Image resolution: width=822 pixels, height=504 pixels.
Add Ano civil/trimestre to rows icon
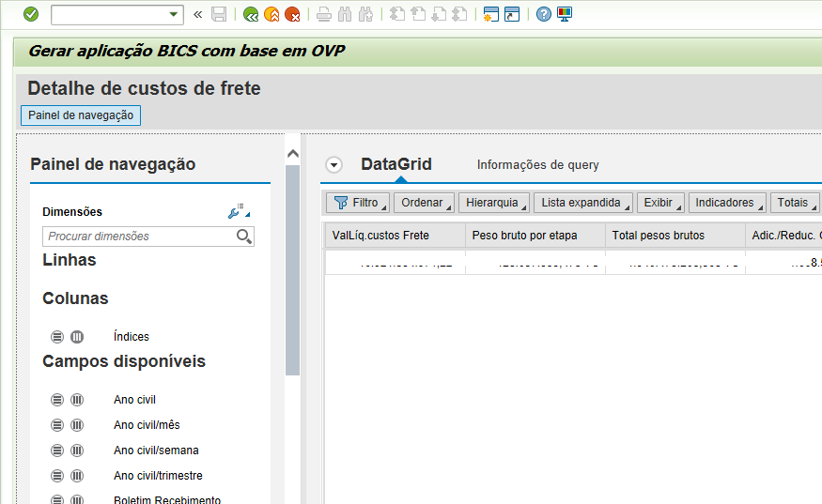[x=57, y=476]
